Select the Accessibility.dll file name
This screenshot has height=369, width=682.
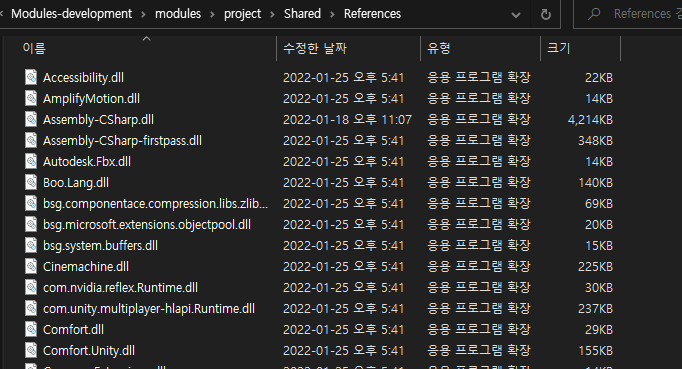83,77
